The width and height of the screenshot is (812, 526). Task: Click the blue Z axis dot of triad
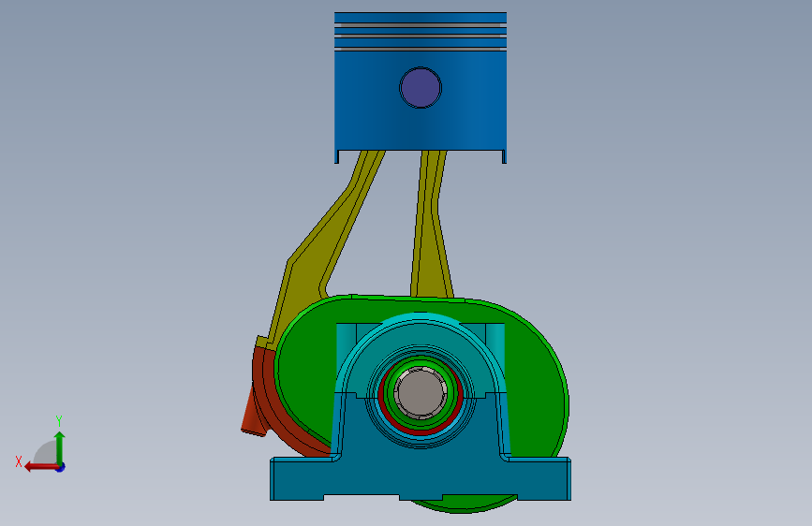[61, 467]
